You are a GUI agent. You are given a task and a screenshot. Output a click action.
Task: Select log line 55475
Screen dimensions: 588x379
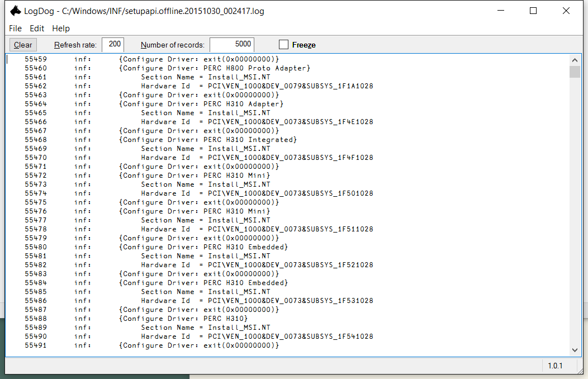coord(152,202)
